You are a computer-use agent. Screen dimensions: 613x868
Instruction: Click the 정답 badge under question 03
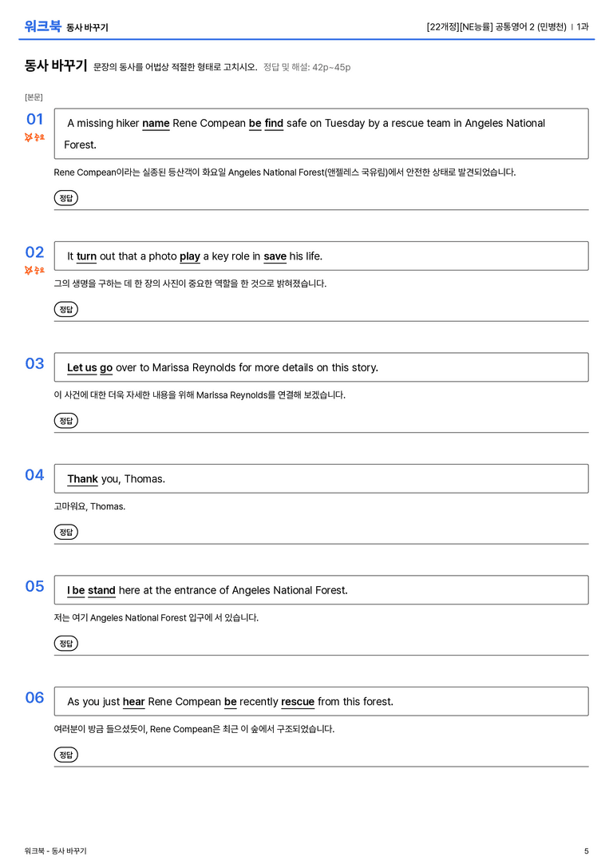[65, 420]
